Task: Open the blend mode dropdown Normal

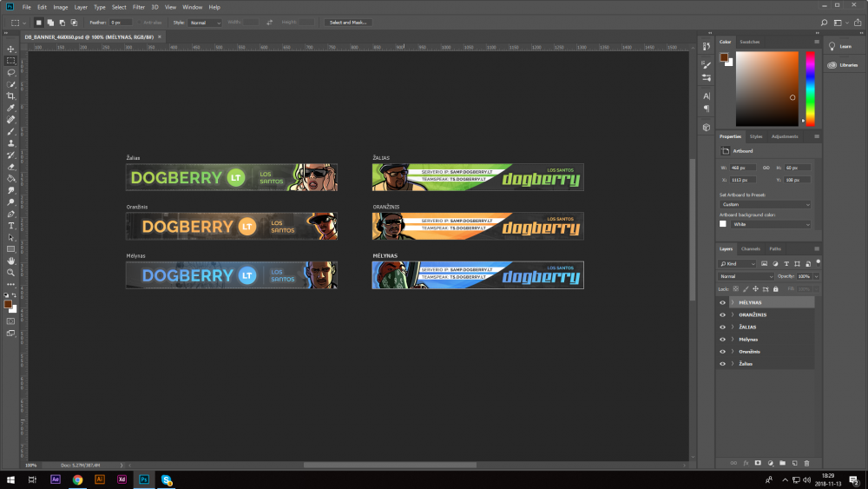Action: (746, 276)
